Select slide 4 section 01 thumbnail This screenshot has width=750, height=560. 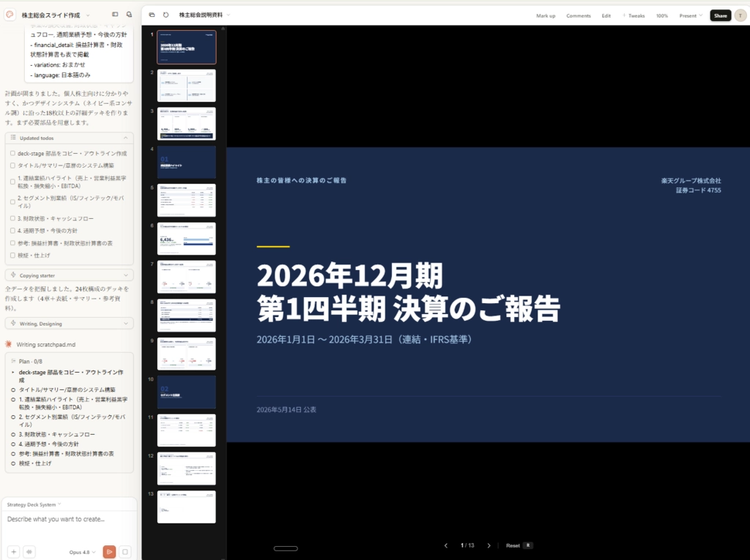[187, 162]
